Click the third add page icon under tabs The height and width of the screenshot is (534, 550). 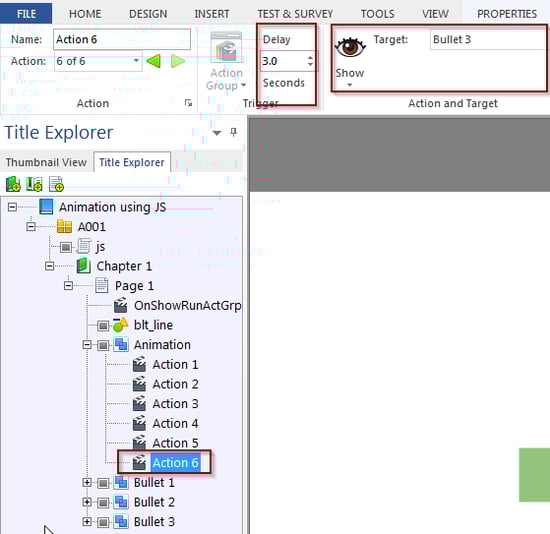[x=56, y=184]
